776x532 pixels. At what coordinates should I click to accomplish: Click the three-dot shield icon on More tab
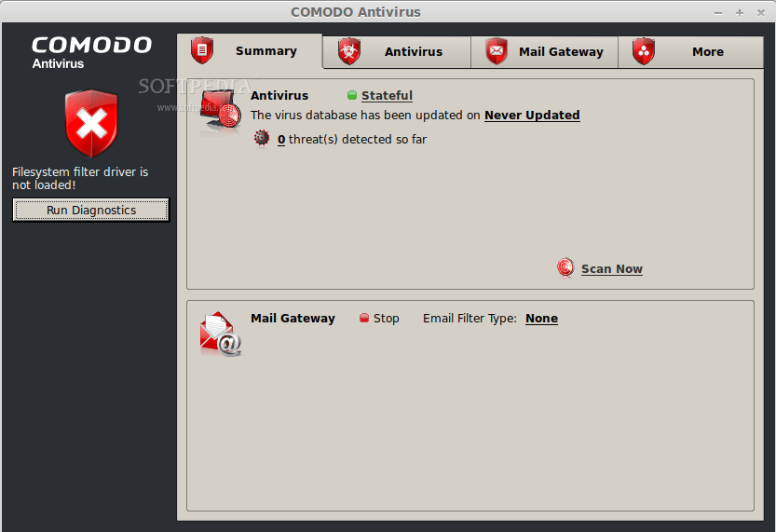644,51
